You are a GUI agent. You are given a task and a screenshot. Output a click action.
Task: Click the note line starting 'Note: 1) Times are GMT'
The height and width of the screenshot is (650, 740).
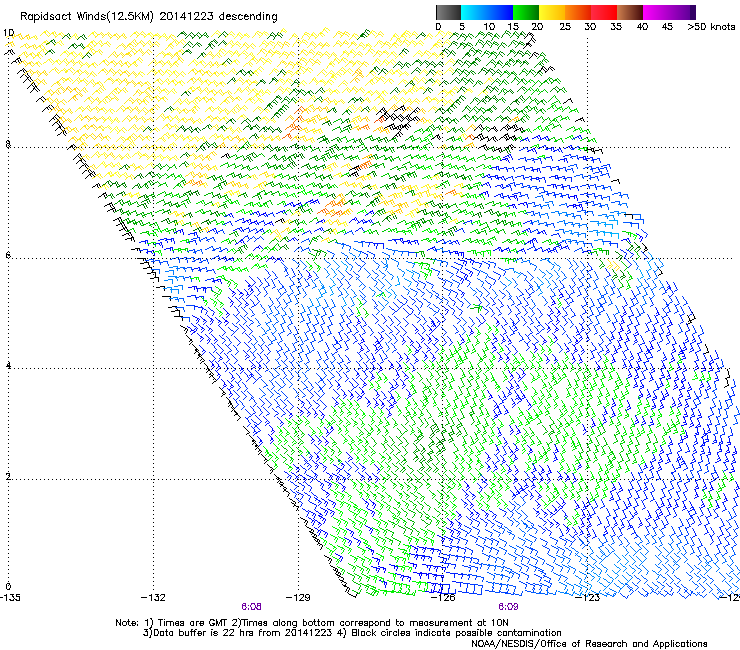pos(312,623)
